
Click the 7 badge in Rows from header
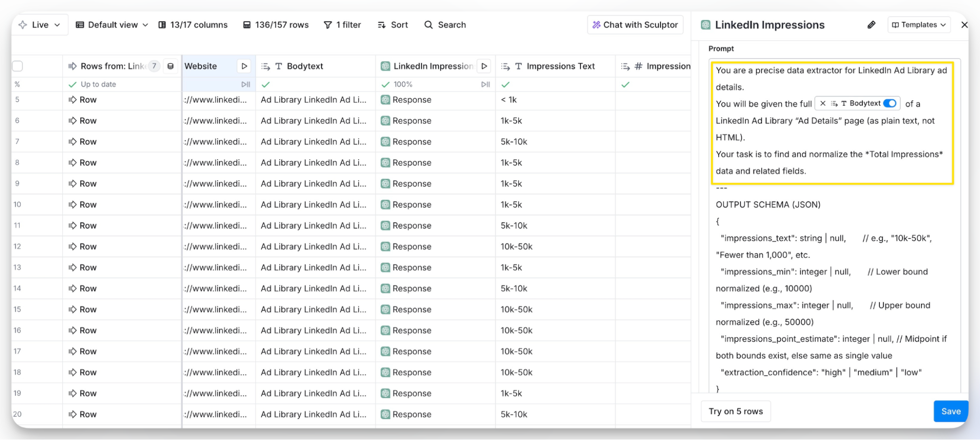(154, 66)
